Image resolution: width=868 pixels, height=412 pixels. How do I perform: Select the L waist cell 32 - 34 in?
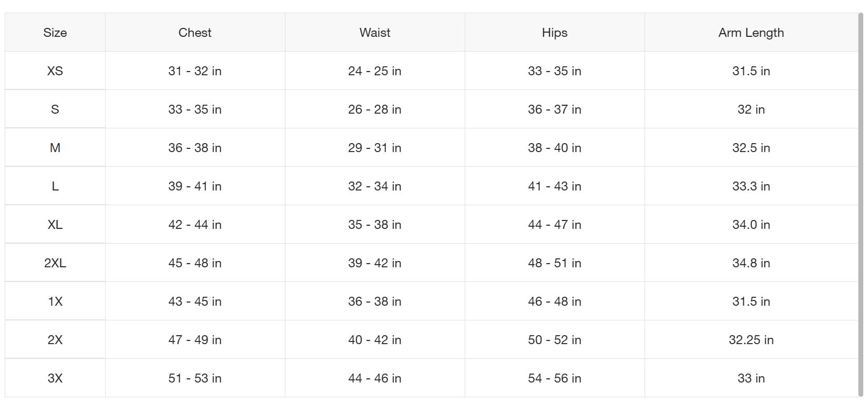click(375, 186)
